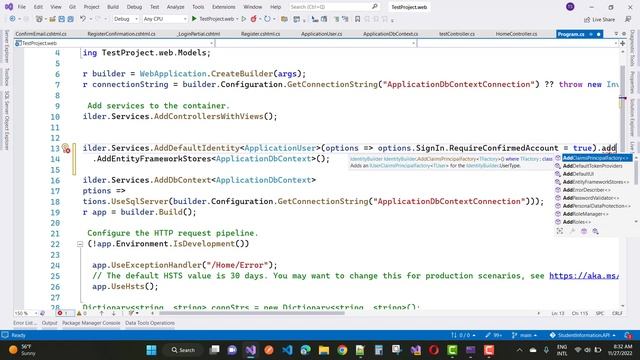
Task: Switch to the ApplicationUser.cs tab
Action: 322,34
